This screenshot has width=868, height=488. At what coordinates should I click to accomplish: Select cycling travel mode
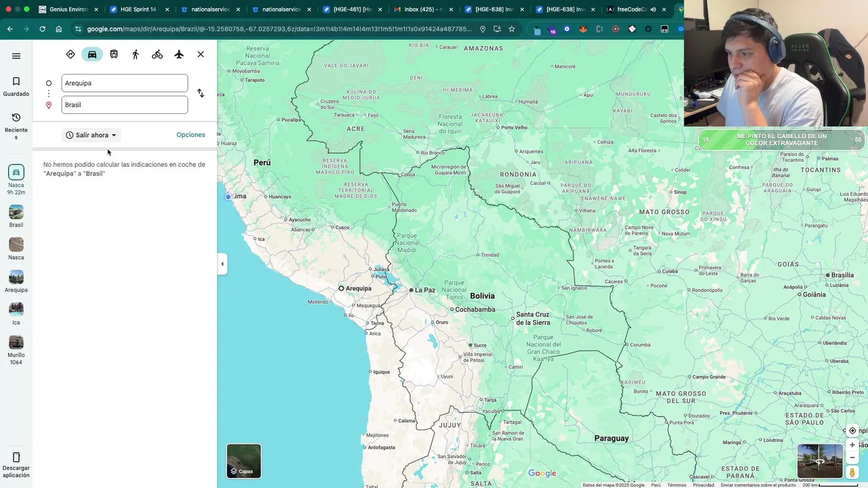tap(157, 54)
